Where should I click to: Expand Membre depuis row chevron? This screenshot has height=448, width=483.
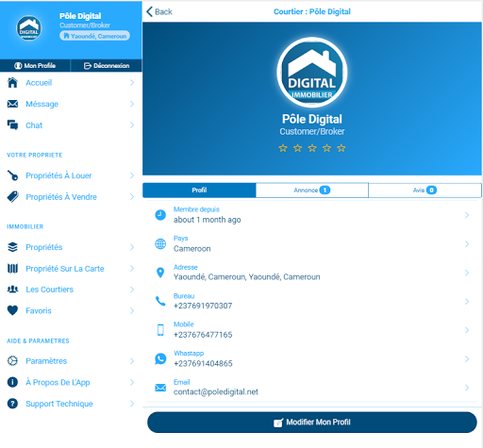(x=467, y=215)
